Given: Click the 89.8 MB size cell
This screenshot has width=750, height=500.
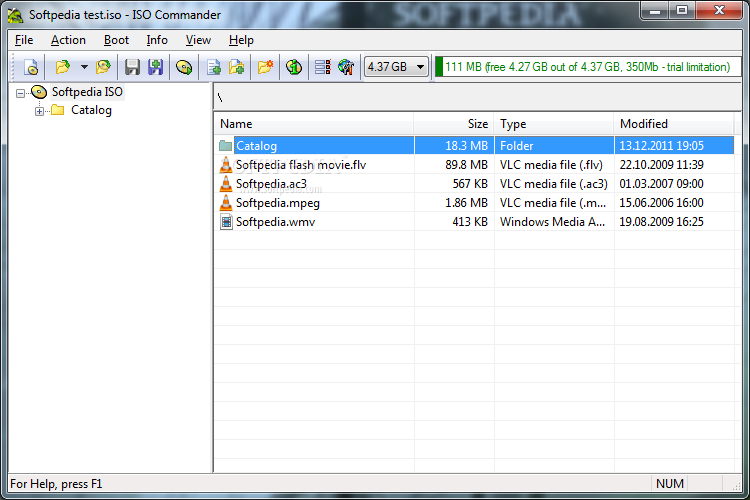Looking at the screenshot, I should 466,165.
